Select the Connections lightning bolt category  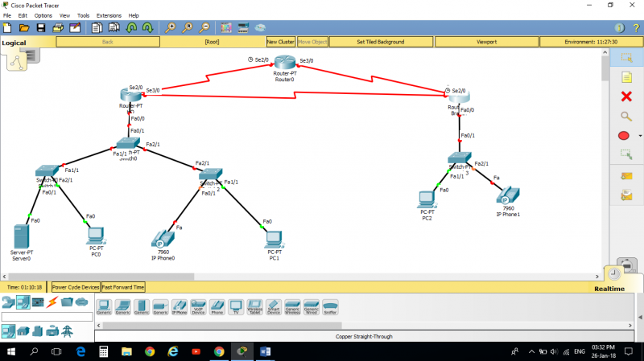click(x=52, y=302)
